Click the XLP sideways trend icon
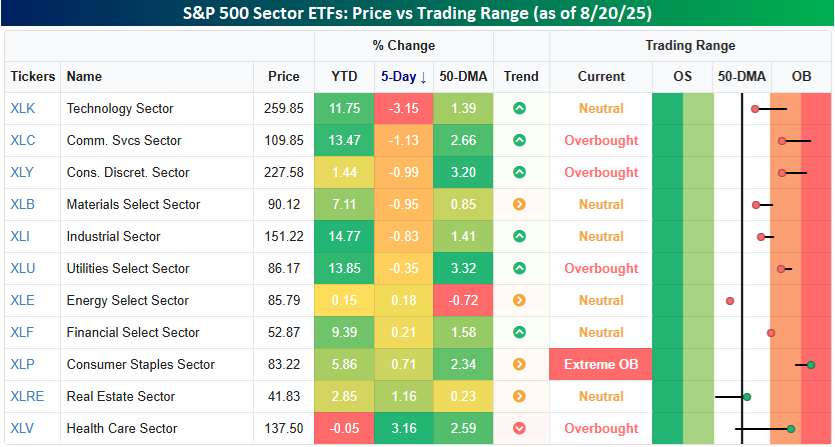This screenshot has width=835, height=447. tap(519, 364)
